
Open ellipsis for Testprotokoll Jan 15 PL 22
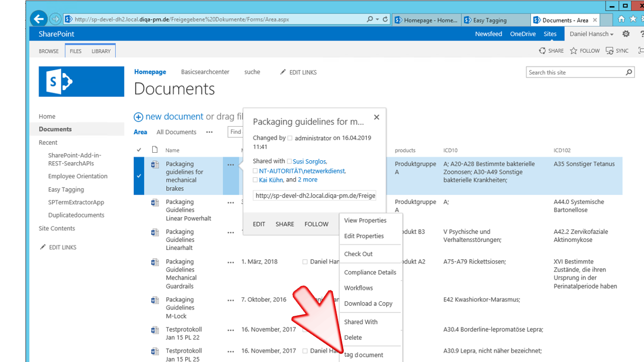pyautogui.click(x=231, y=329)
